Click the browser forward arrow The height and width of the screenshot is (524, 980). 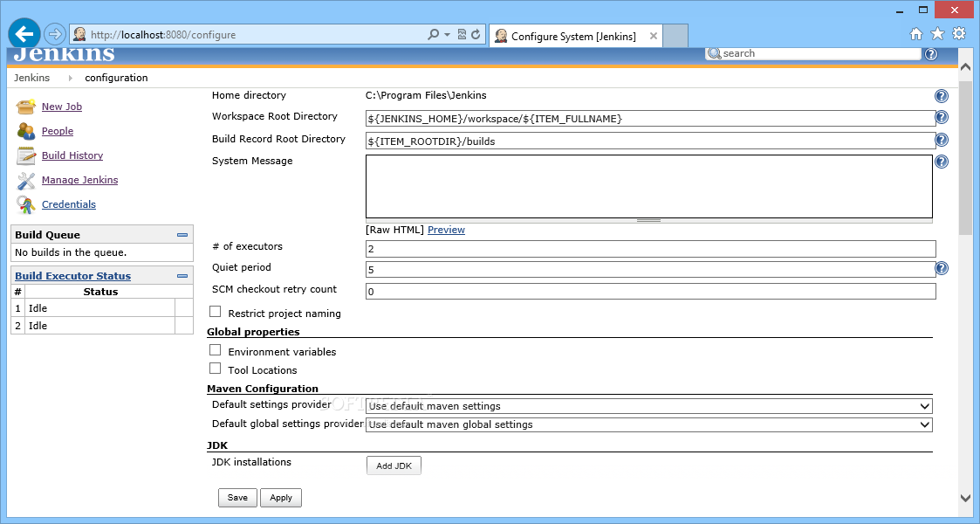point(55,34)
